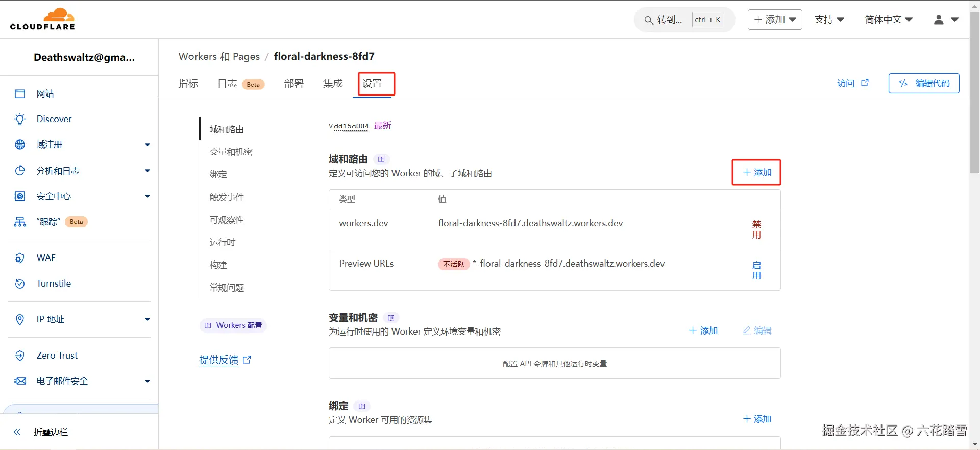Image resolution: width=980 pixels, height=450 pixels.
Task: Click the Discover lightbulb icon
Action: 20,119
